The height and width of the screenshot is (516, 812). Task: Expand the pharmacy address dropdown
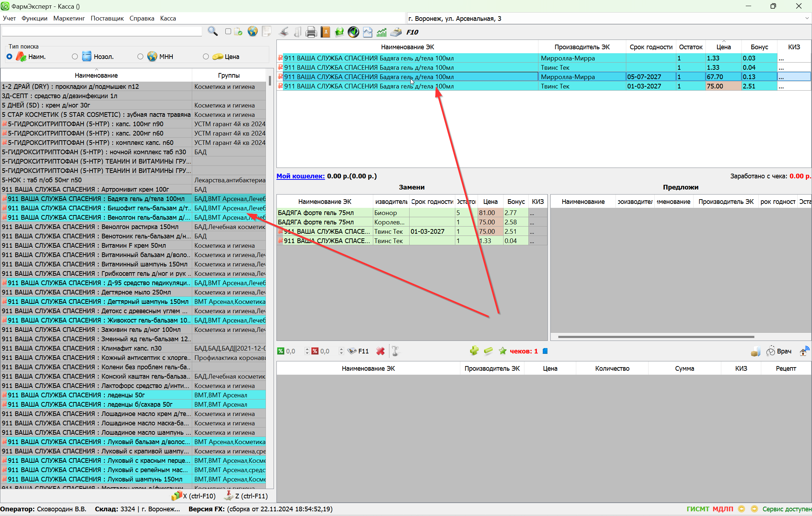tap(807, 18)
